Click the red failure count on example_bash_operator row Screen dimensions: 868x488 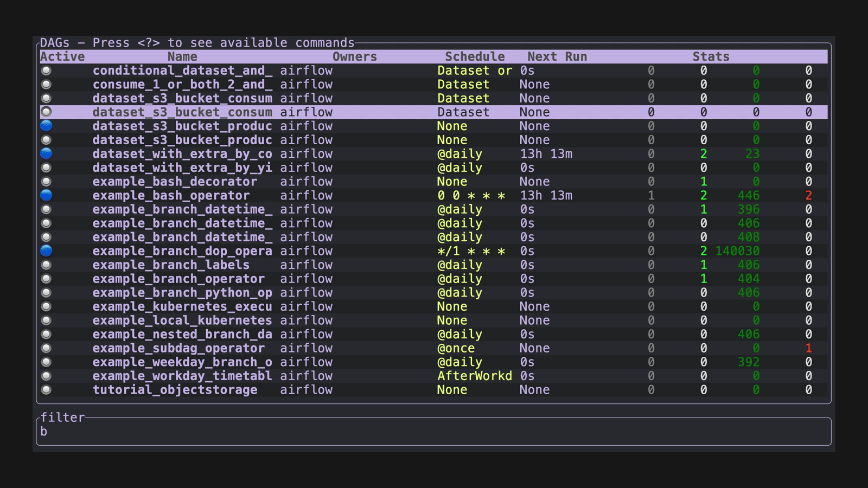pos(808,195)
